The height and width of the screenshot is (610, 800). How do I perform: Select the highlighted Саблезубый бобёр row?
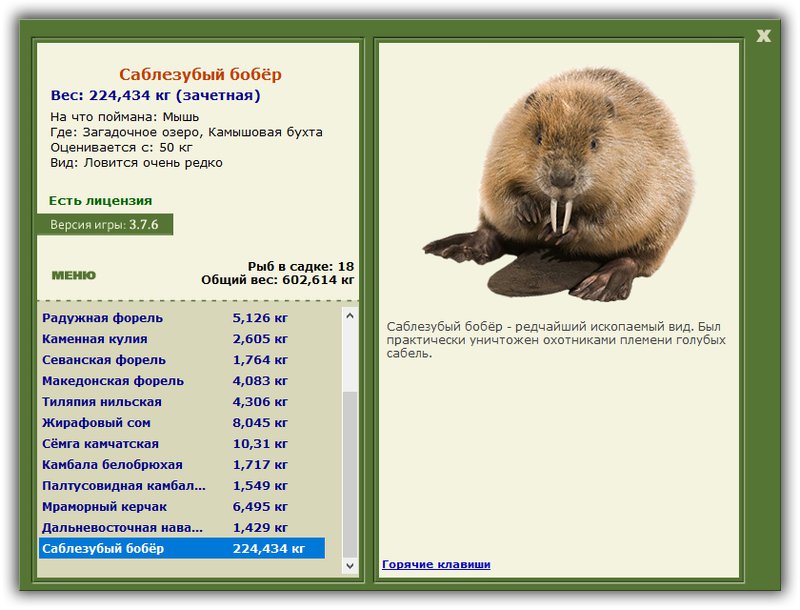point(182,548)
